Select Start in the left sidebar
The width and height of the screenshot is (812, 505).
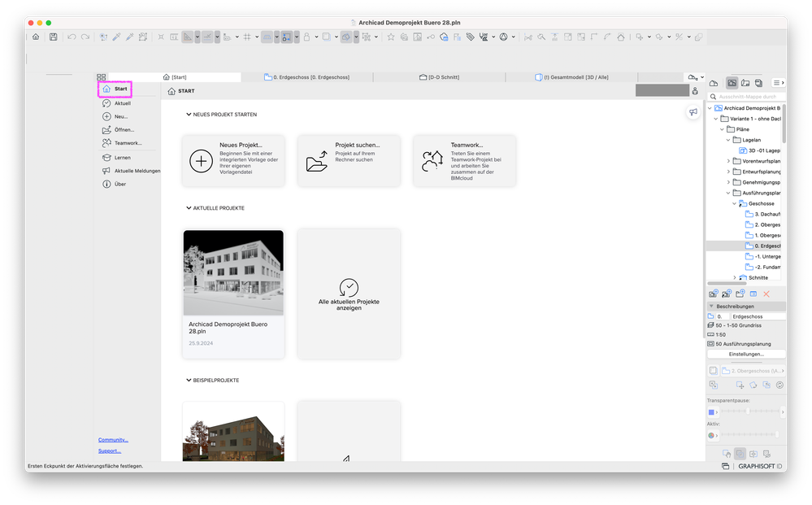[115, 89]
